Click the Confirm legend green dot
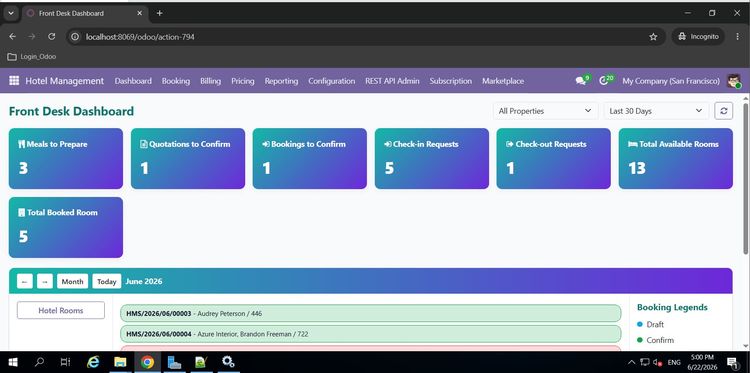Image resolution: width=750 pixels, height=373 pixels. point(640,340)
